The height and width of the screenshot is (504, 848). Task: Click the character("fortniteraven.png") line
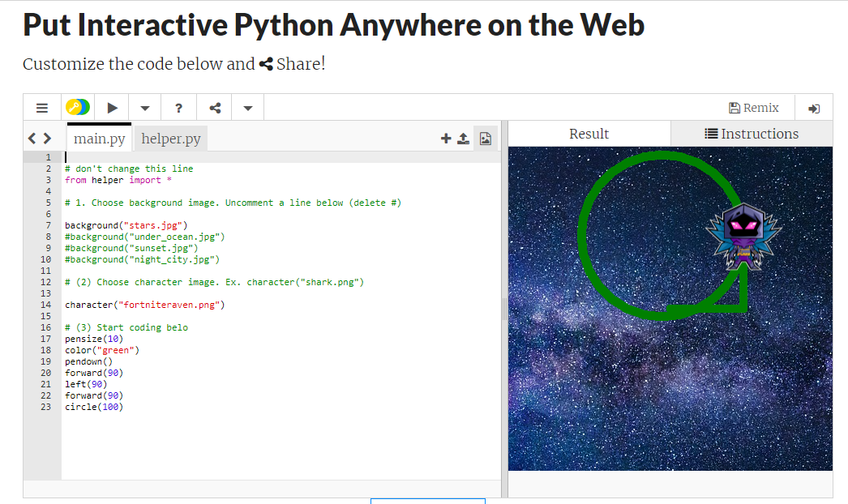(x=144, y=305)
